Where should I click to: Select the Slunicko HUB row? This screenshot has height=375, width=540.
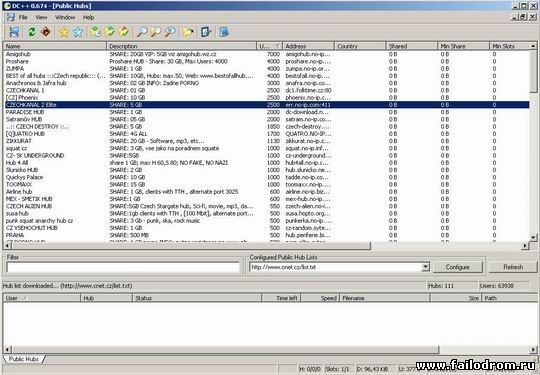[x=266, y=170]
